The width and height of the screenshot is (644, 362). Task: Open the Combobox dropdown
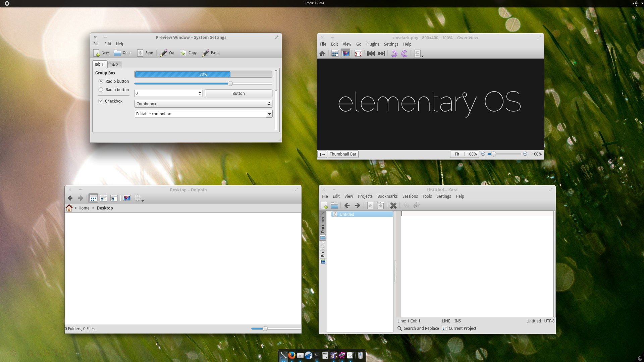click(203, 104)
